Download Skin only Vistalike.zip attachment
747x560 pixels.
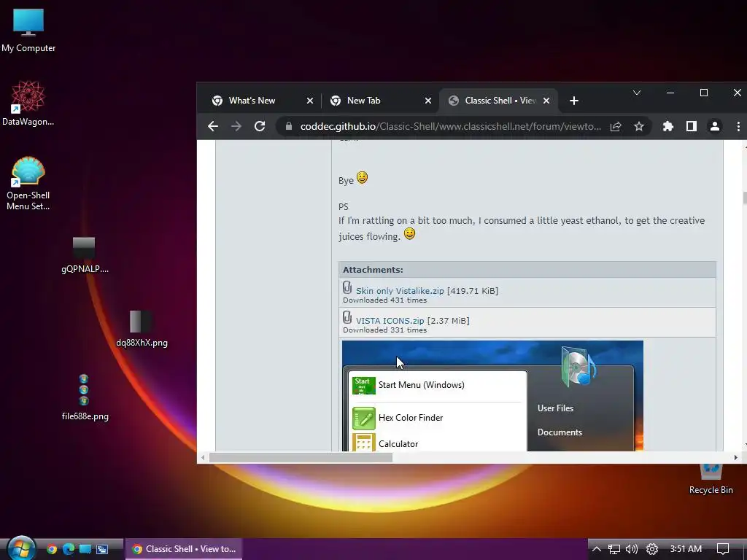[400, 290]
